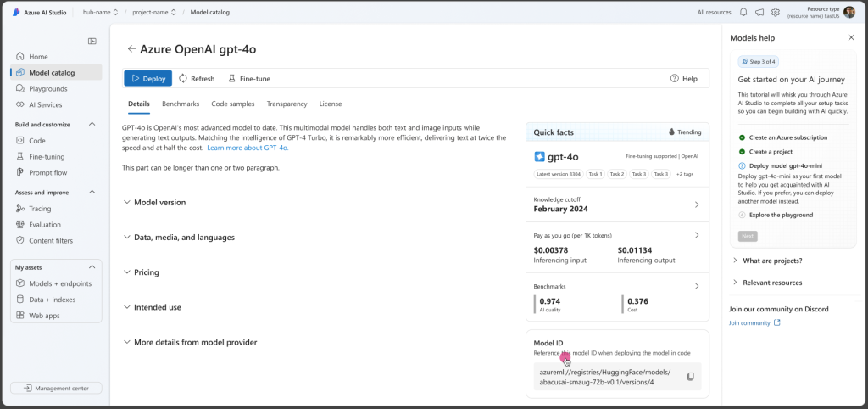
Task: Open Home in the sidebar
Action: pyautogui.click(x=56, y=57)
